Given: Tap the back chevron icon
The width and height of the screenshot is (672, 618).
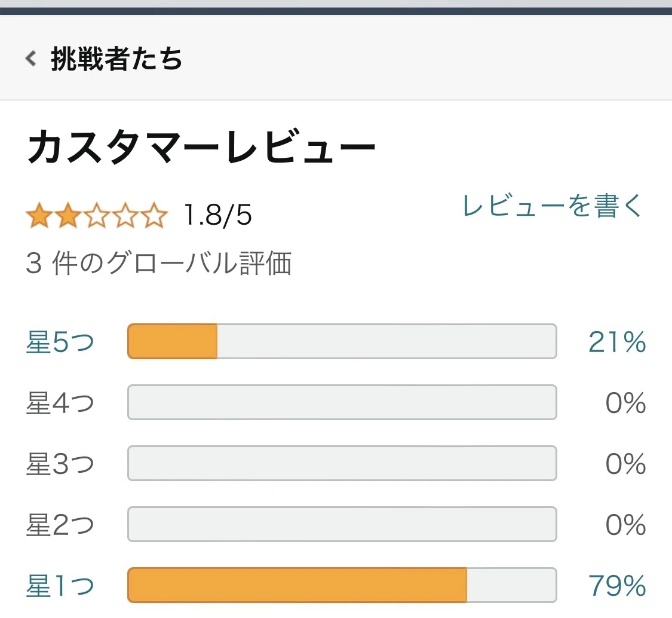Looking at the screenshot, I should click(x=31, y=59).
